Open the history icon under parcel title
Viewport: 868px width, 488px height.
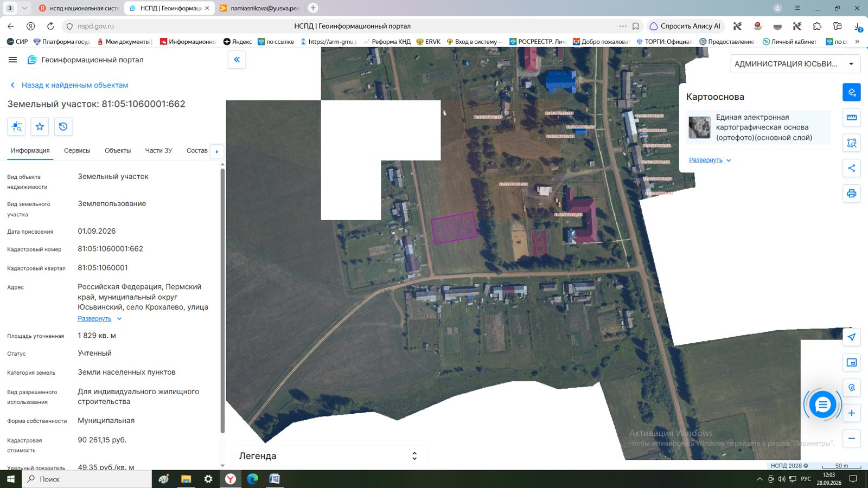click(x=63, y=126)
